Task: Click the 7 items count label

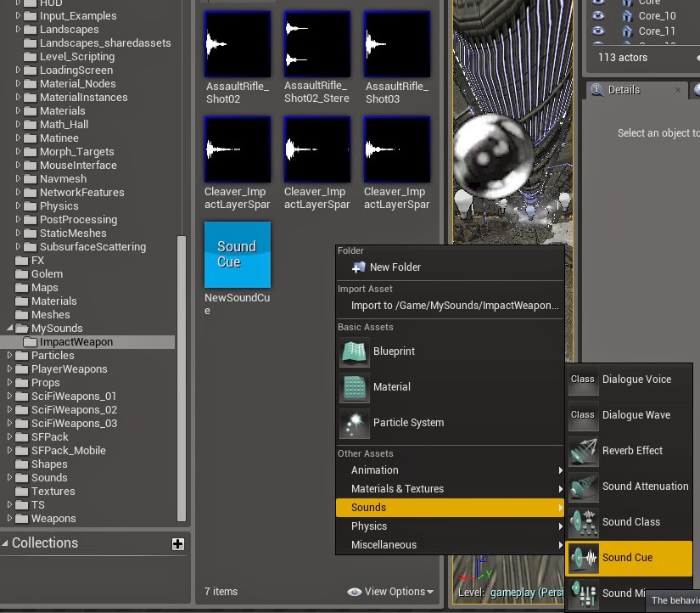Action: pyautogui.click(x=221, y=592)
